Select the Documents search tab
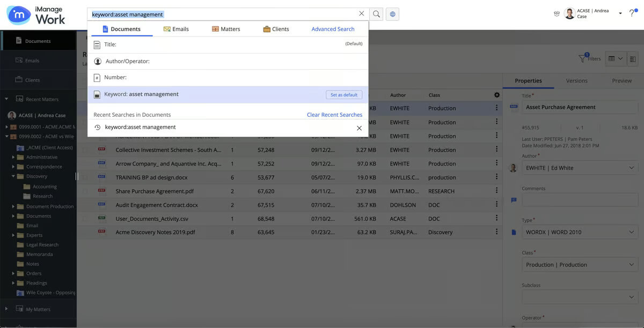 pyautogui.click(x=122, y=29)
